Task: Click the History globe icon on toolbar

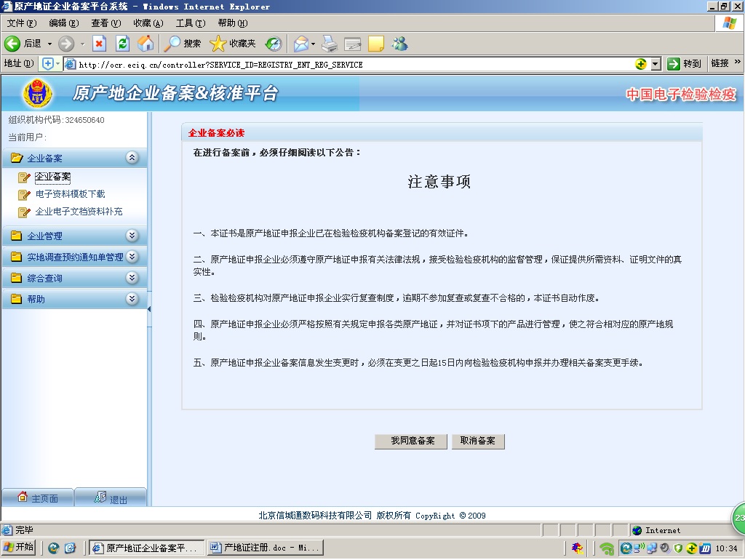Action: pos(273,44)
